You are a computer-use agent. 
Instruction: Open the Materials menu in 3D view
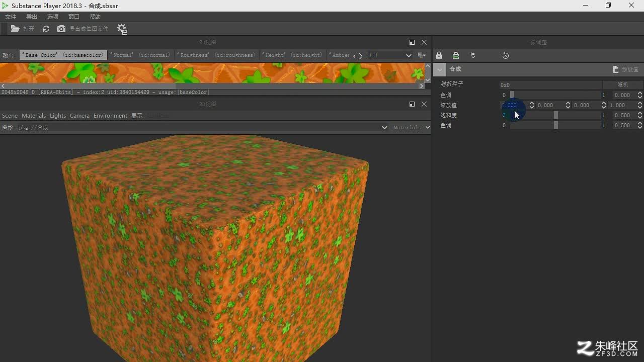click(x=34, y=116)
